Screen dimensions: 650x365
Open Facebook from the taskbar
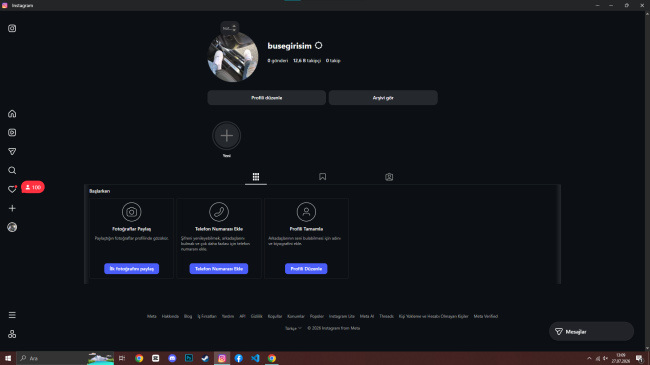click(x=238, y=358)
